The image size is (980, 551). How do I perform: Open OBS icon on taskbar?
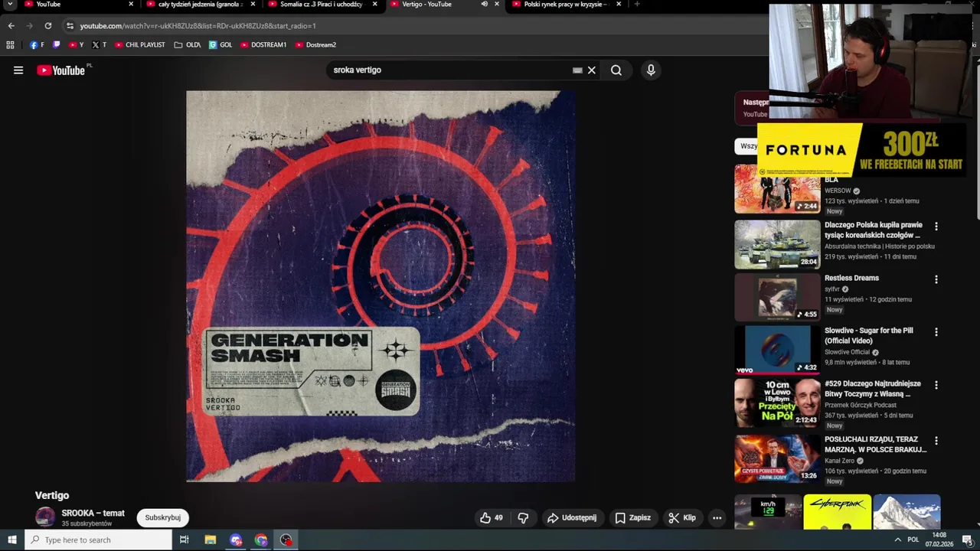point(286,540)
